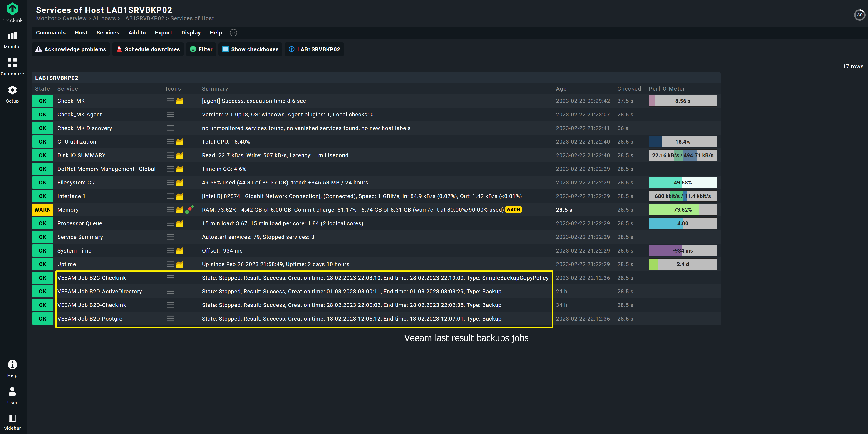The height and width of the screenshot is (434, 868).
Task: Sort by State column header
Action: pyautogui.click(x=42, y=89)
